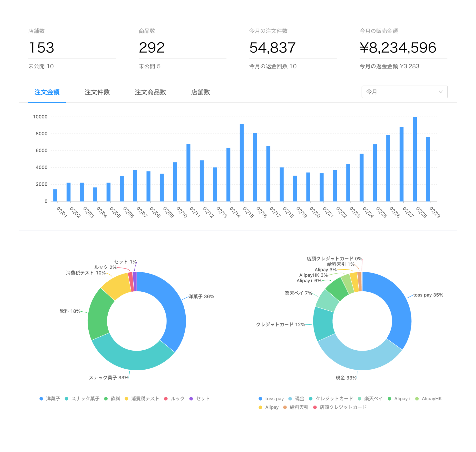Click the 給料天引 1% chart label
The width and height of the screenshot is (476, 452).
pyautogui.click(x=341, y=264)
